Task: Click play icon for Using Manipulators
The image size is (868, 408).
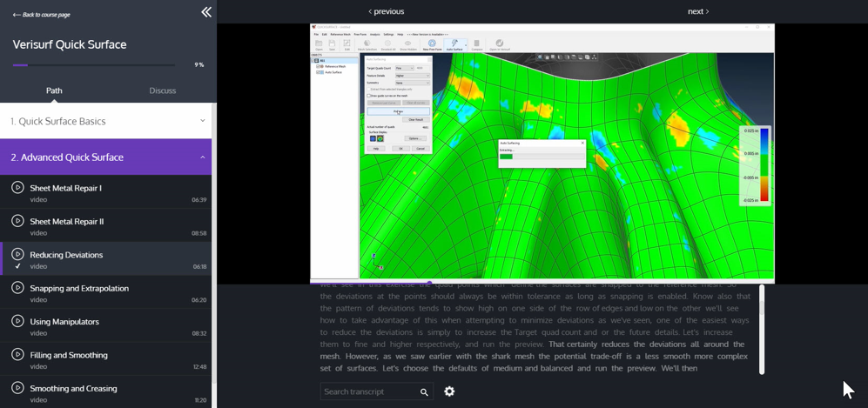Action: click(17, 321)
